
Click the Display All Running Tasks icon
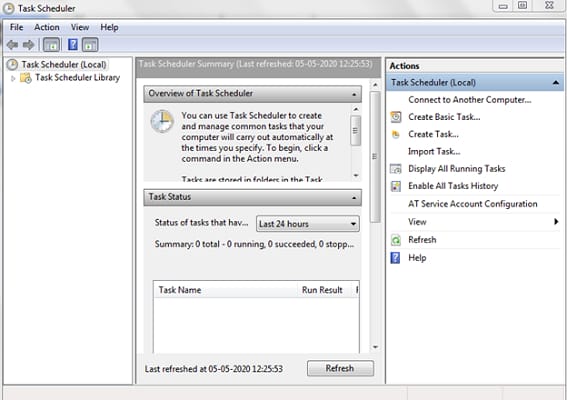click(396, 169)
